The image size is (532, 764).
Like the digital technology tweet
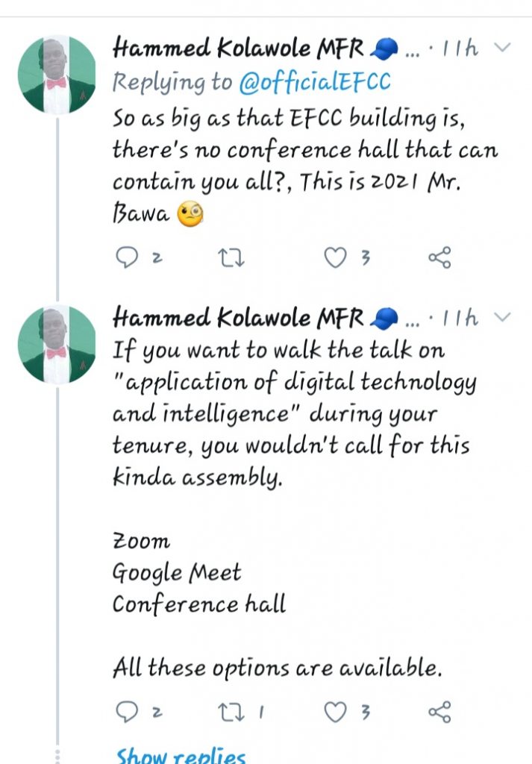pos(336,713)
